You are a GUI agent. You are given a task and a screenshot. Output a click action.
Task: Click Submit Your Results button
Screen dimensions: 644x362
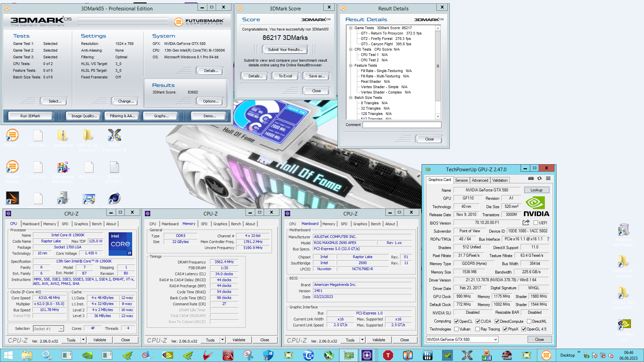(x=285, y=50)
